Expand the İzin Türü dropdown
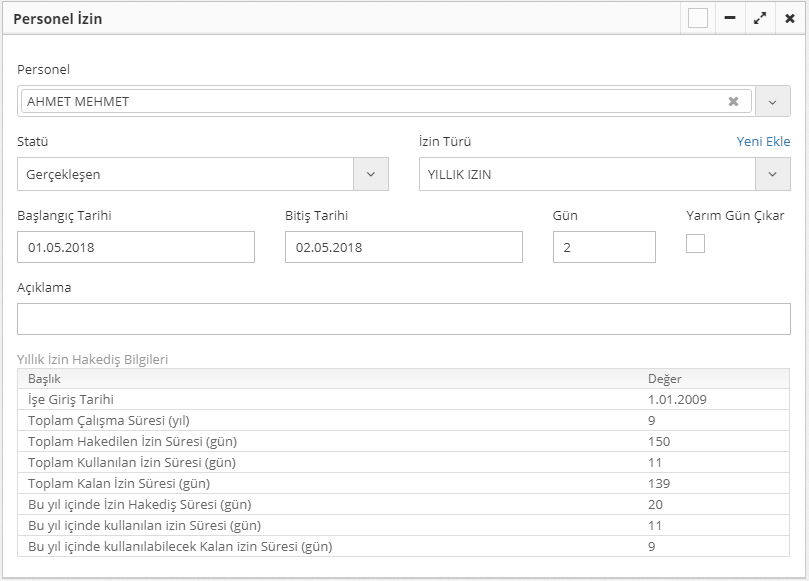Viewport: 809px width, 581px height. coord(772,174)
